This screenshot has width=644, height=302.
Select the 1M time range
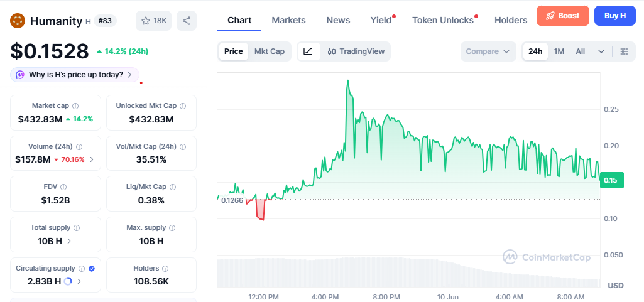coord(559,51)
